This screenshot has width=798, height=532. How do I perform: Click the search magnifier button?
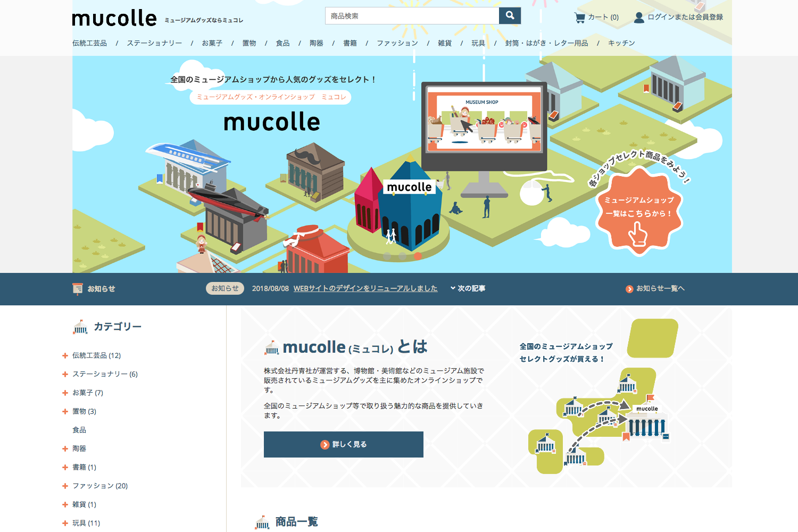510,16
